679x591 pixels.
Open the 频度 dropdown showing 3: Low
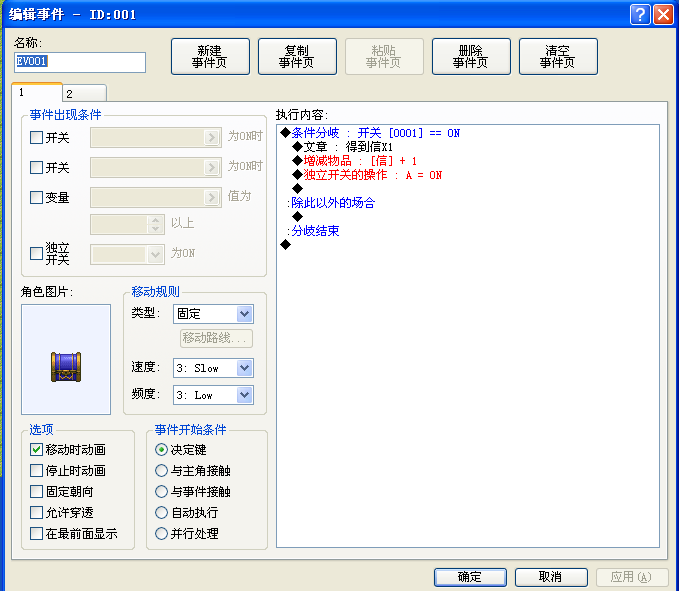[213, 395]
